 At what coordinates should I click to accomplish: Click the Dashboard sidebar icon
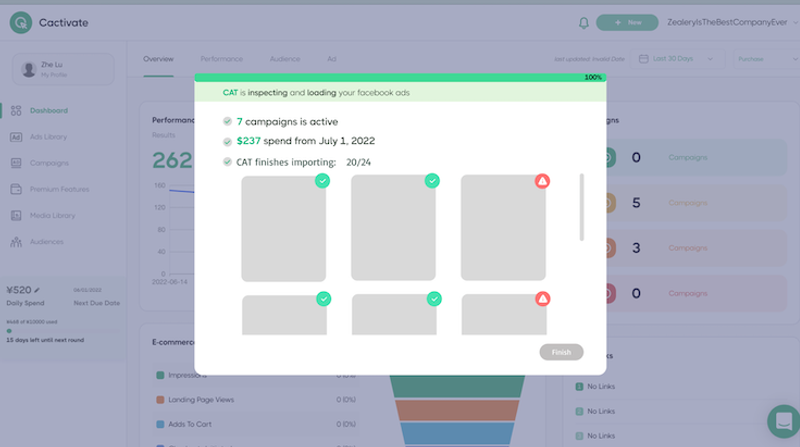[x=16, y=110]
